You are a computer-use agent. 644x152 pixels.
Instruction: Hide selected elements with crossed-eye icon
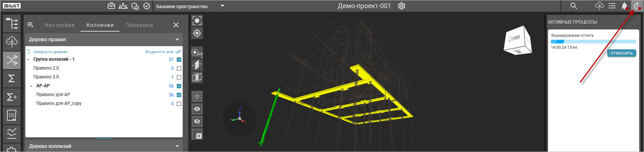pos(197,121)
